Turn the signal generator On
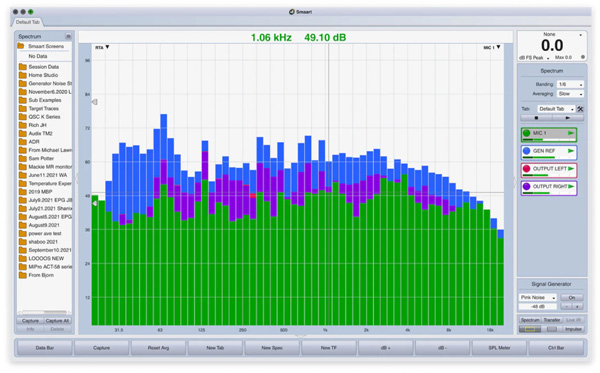Viewport: 600px width, 373px height. (572, 297)
